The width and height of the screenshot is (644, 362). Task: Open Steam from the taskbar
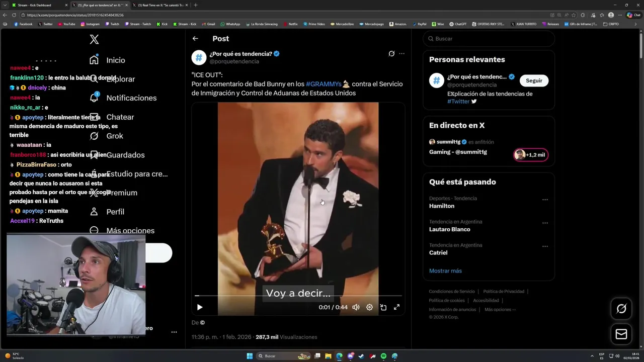tap(361, 356)
